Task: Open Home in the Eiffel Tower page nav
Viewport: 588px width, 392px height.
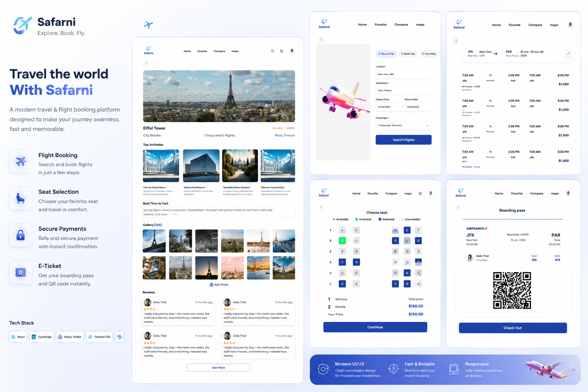Action: (187, 51)
